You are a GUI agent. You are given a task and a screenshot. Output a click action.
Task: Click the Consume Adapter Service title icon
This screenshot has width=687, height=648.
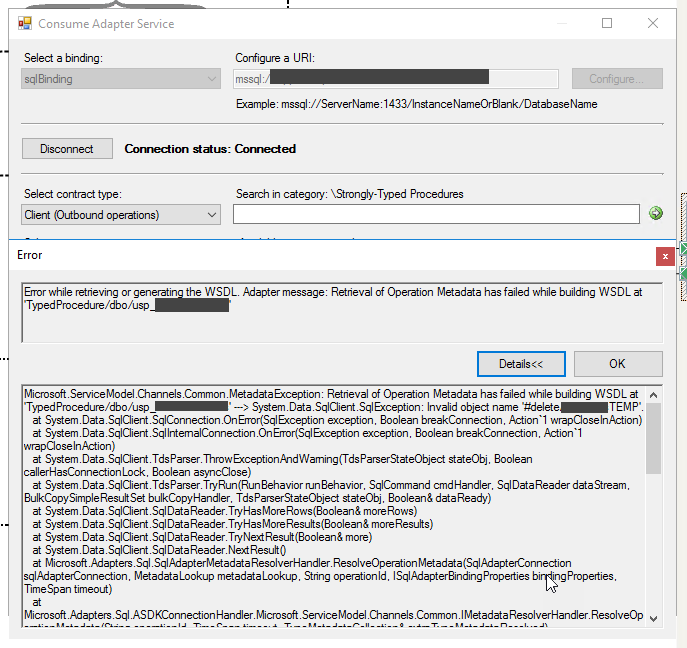25,23
